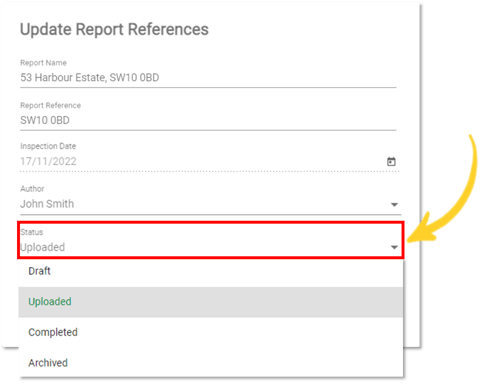Click the Status field showing Uploaded

pos(210,247)
